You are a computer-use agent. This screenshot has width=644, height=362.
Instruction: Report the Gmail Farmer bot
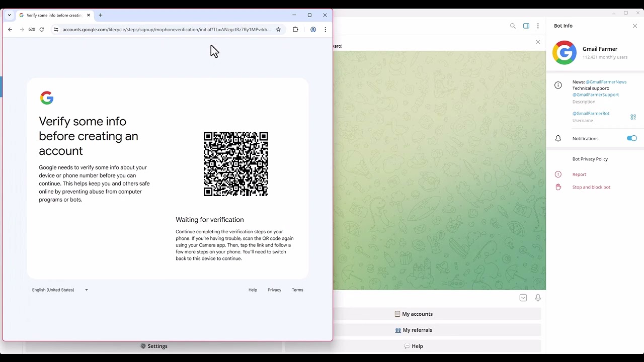click(x=580, y=174)
